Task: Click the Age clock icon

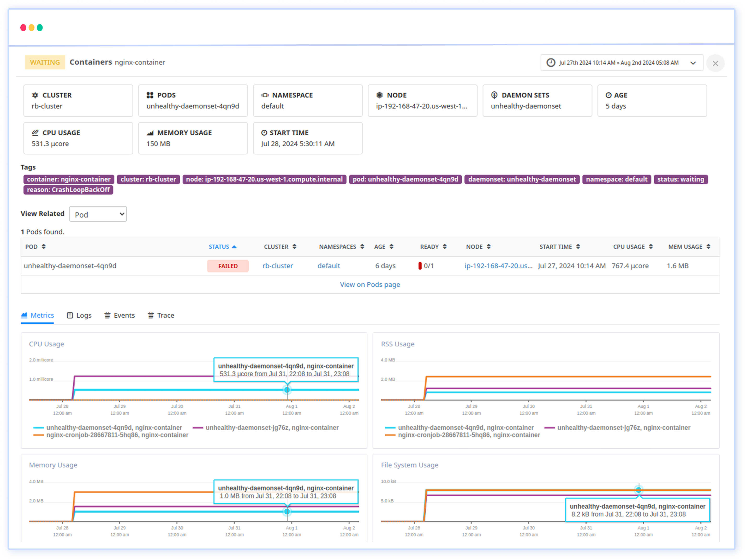Action: click(609, 95)
